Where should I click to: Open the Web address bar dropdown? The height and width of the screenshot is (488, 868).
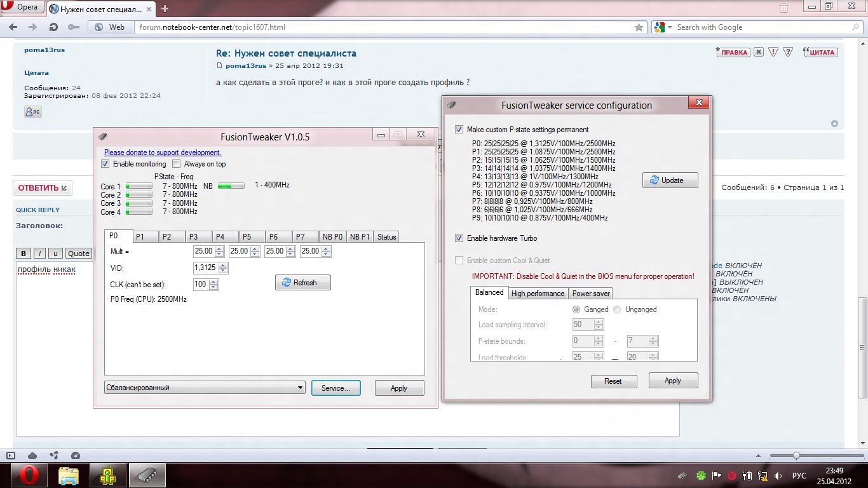(x=111, y=27)
